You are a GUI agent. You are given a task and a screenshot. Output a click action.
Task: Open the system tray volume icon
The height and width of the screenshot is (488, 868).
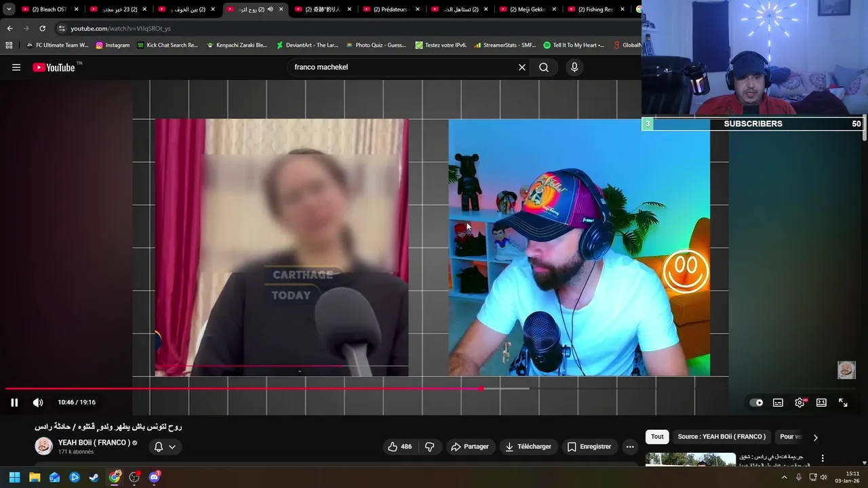[824, 477]
